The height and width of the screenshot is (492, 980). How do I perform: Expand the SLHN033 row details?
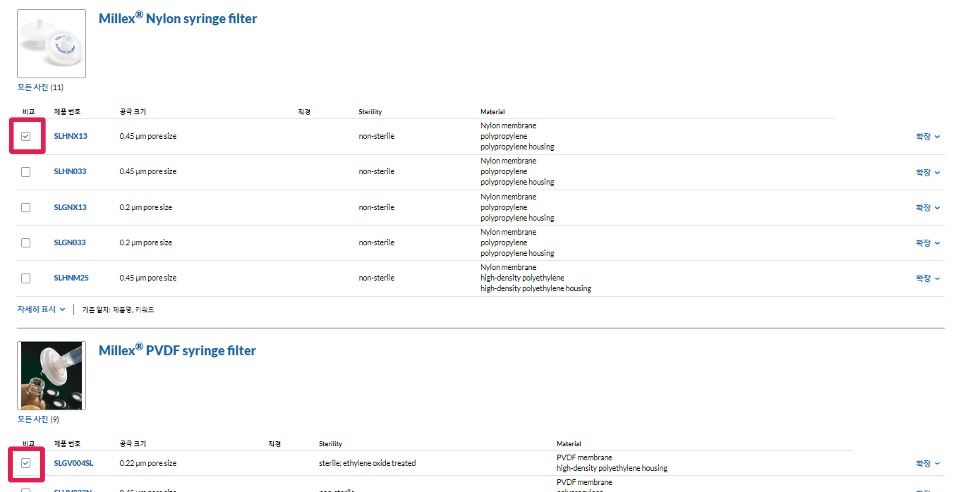point(927,172)
